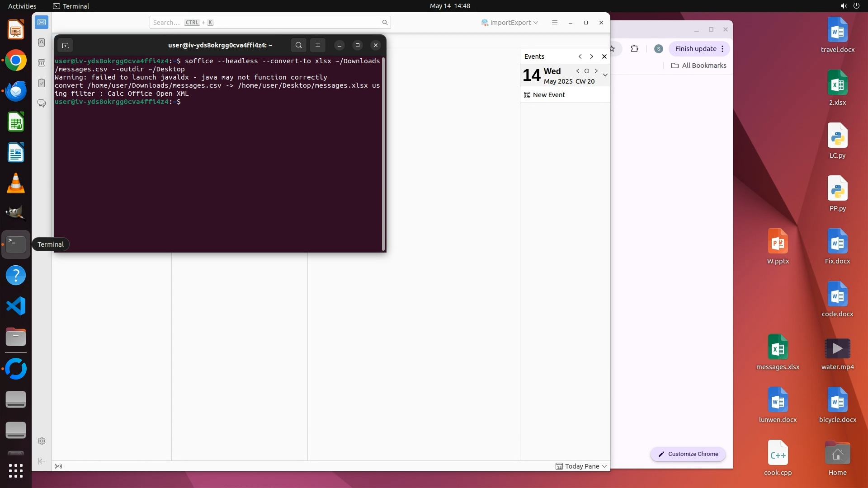The height and width of the screenshot is (488, 868).
Task: Open Address Book in Thunderbird sidebar
Action: click(42, 42)
